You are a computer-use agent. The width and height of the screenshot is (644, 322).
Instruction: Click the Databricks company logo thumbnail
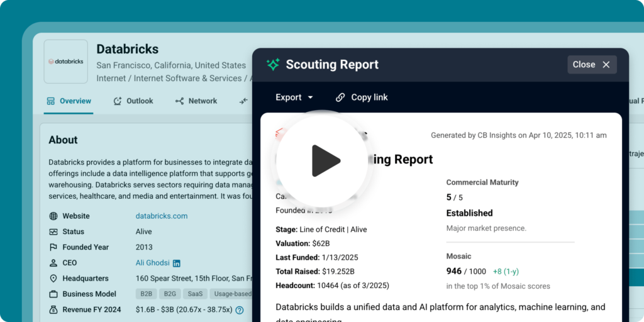[x=65, y=62]
